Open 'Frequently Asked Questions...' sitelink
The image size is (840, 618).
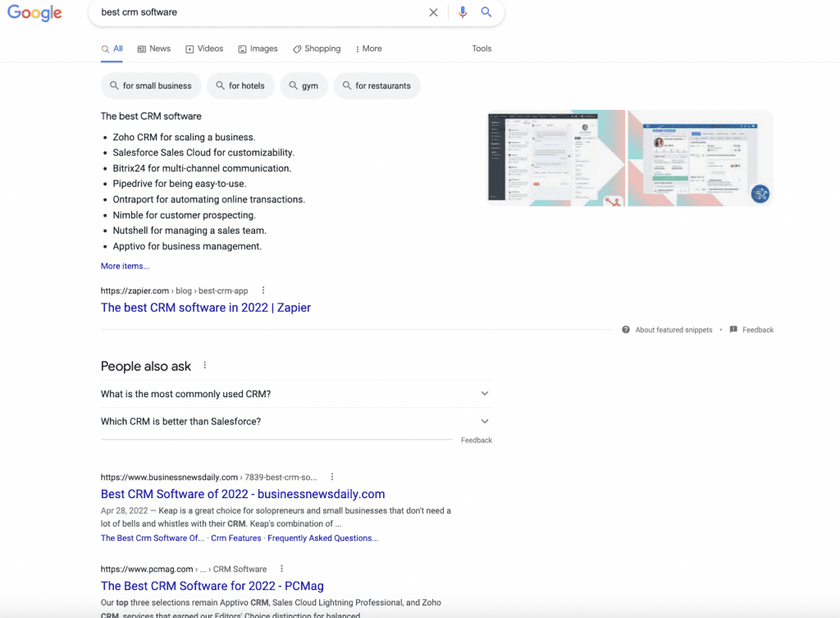(323, 538)
